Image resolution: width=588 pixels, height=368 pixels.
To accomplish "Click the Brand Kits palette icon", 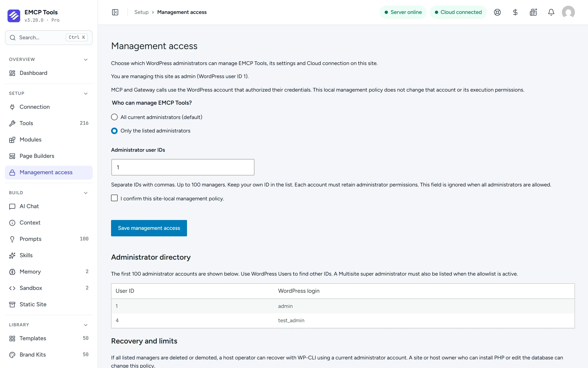I will 12,355.
